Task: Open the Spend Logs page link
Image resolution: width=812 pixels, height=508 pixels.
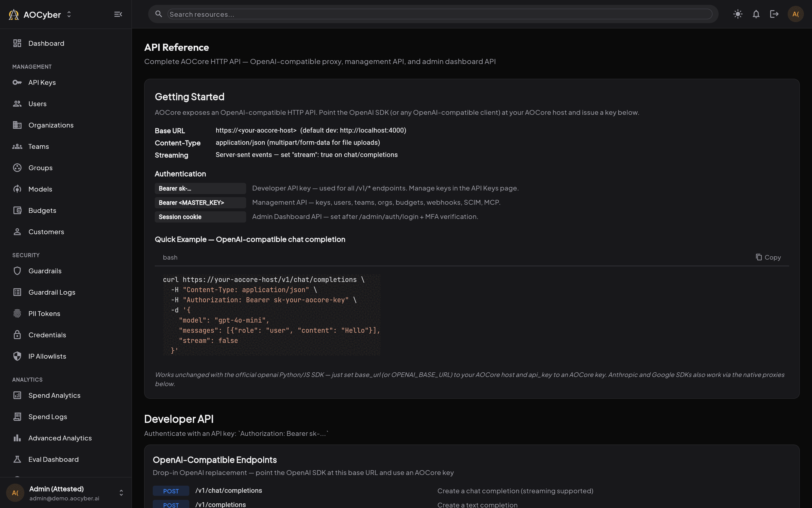Action: pos(48,417)
